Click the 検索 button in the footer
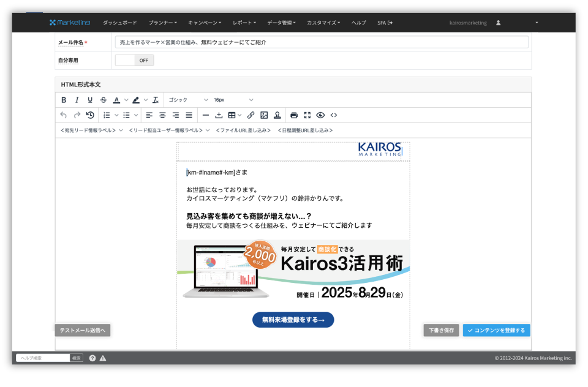The height and width of the screenshot is (387, 588). click(77, 358)
